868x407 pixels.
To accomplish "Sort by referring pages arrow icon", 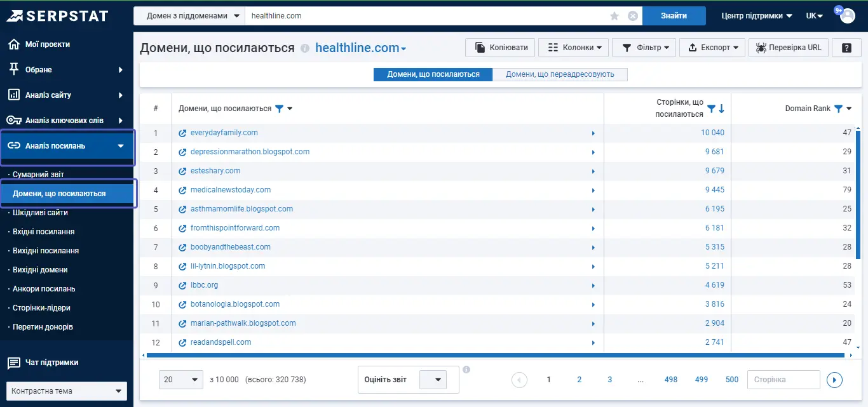I will pos(722,109).
